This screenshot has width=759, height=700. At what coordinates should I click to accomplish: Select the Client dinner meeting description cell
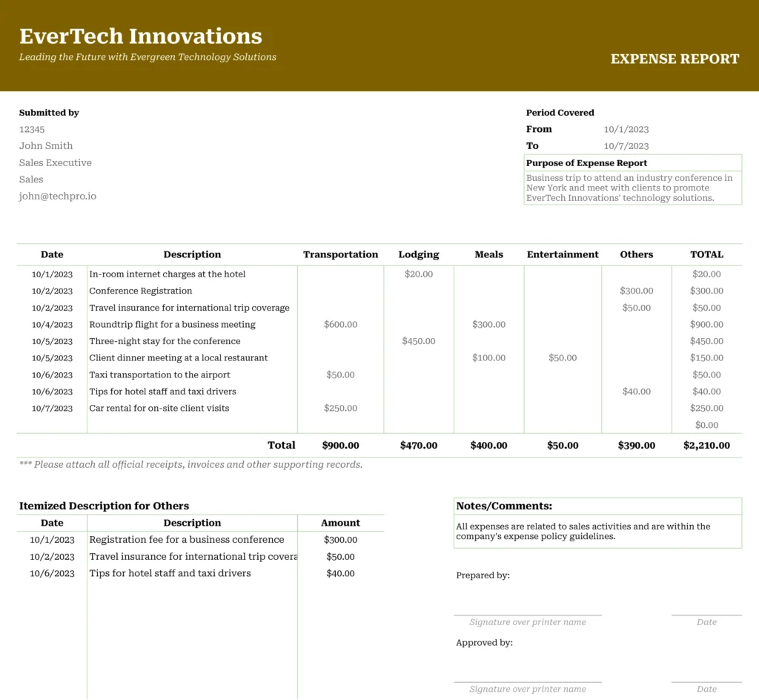tap(179, 358)
